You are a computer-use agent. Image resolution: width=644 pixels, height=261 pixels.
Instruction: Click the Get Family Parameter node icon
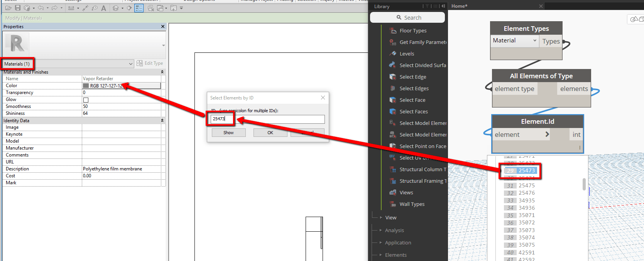pyautogui.click(x=393, y=42)
